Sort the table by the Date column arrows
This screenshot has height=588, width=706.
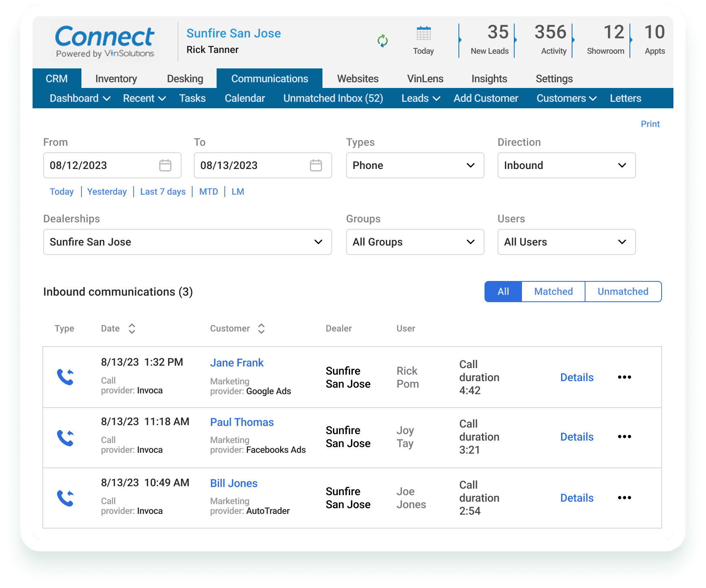(132, 328)
